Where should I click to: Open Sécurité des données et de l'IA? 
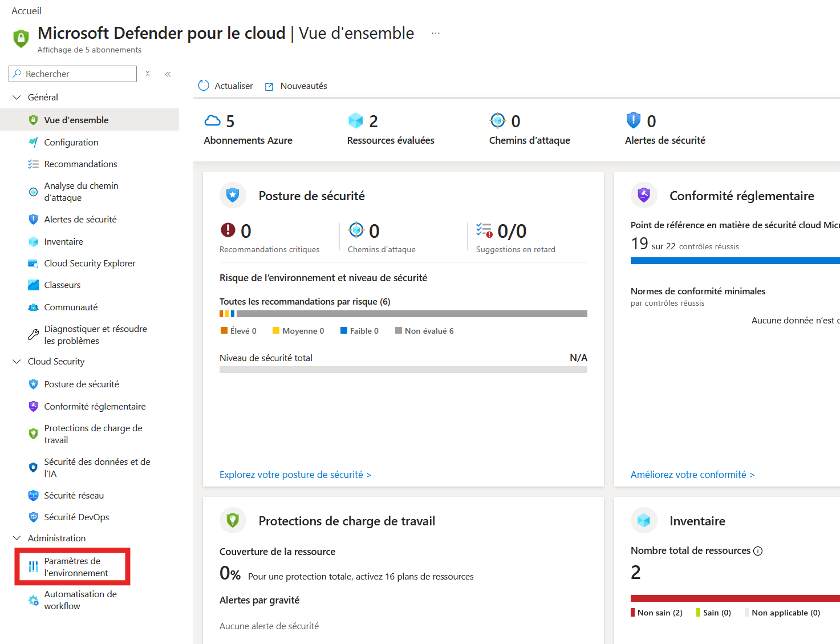coord(90,468)
